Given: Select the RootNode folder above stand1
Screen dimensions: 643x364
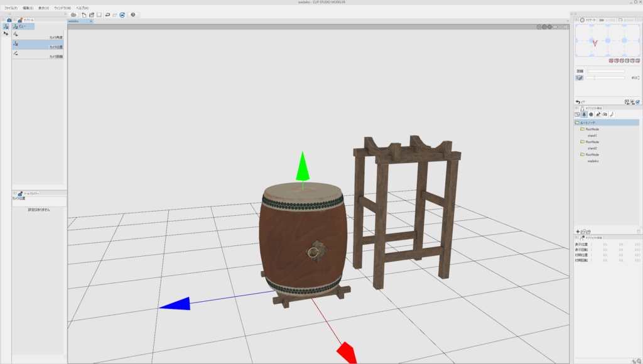Looking at the screenshot, I should coord(590,129).
